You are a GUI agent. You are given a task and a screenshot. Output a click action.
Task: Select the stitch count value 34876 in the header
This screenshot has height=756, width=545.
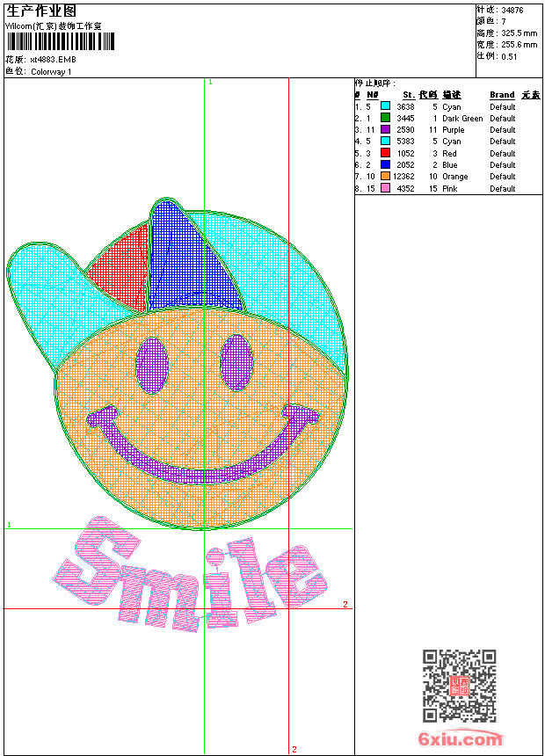(x=512, y=11)
